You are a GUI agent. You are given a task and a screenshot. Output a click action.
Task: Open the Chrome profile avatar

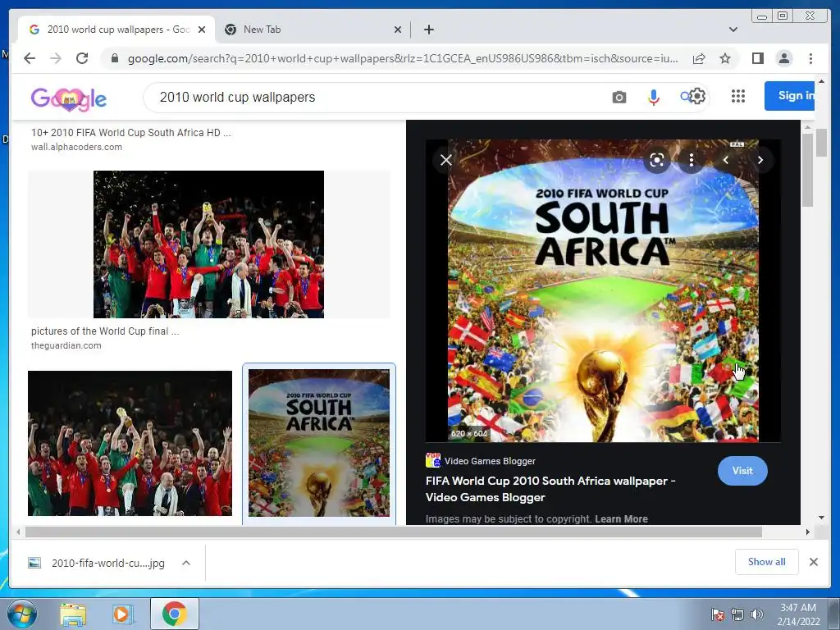click(783, 58)
